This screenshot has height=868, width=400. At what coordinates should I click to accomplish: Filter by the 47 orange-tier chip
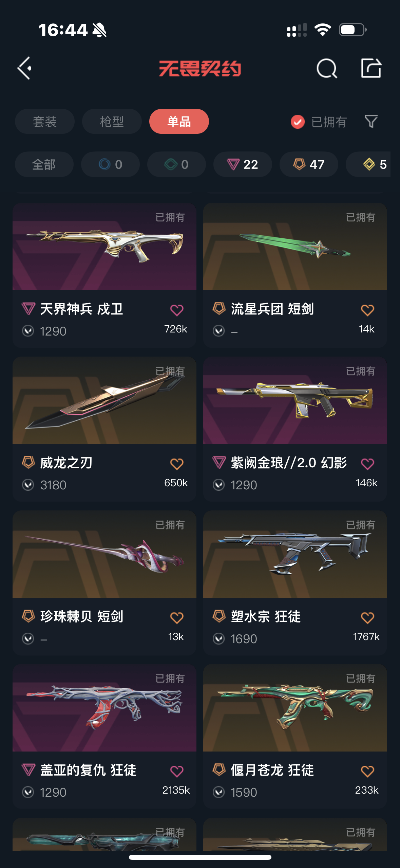pos(309,164)
